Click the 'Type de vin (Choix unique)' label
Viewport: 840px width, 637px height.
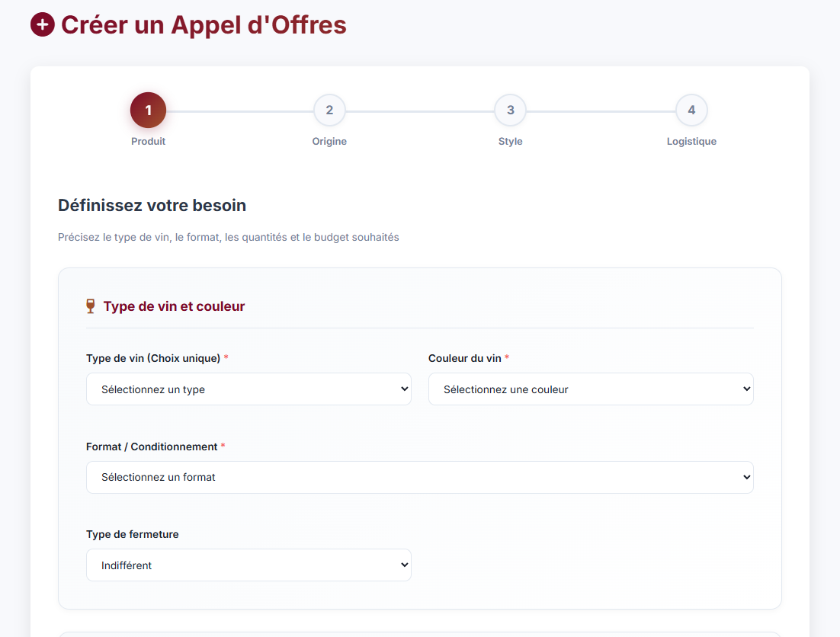[x=153, y=358]
